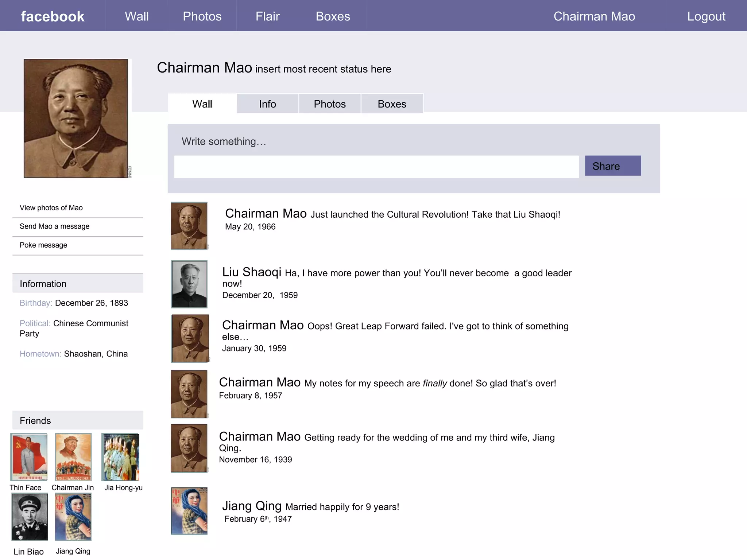The height and width of the screenshot is (560, 747).
Task: Click Logout in the header
Action: pos(706,16)
